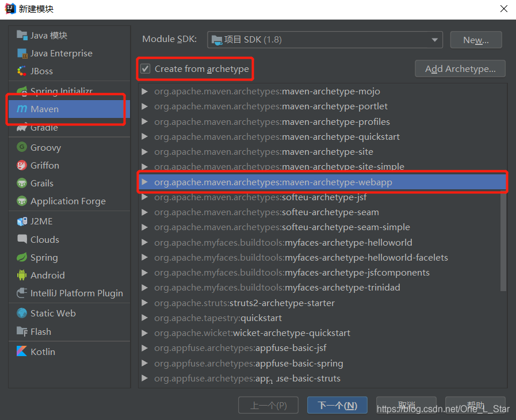This screenshot has height=420, width=516.
Task: Click the IntelliJ Platform Plugin icon
Action: pos(22,293)
